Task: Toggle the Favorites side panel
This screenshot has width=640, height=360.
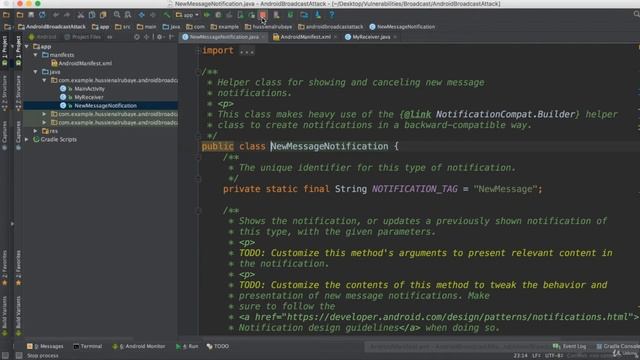Action: pyautogui.click(x=18, y=268)
